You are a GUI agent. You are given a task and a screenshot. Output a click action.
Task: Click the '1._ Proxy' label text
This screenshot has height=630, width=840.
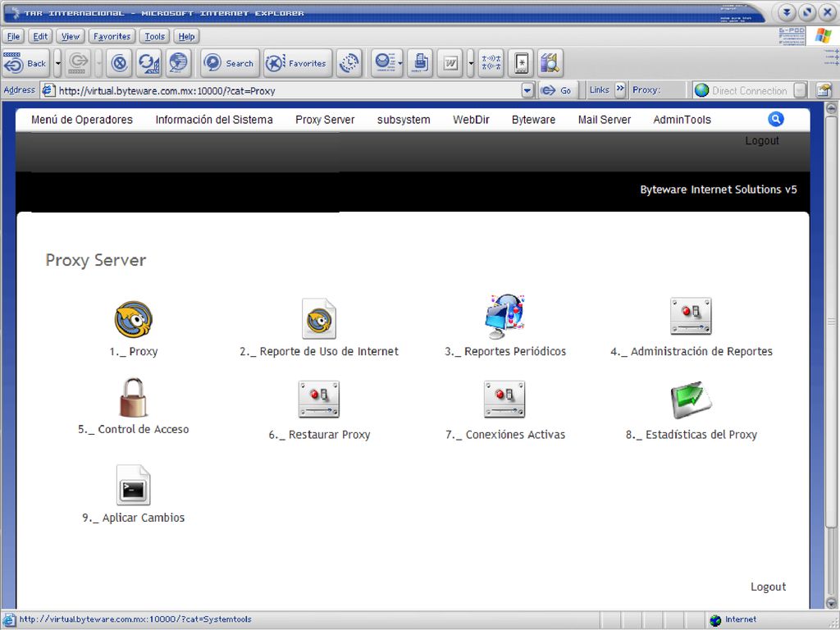tap(134, 352)
